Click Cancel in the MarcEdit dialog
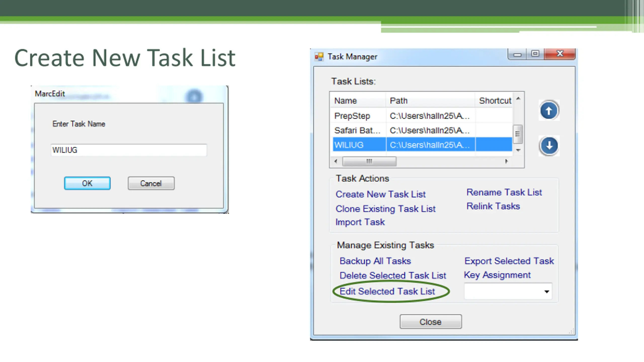This screenshot has width=644, height=362. [x=151, y=183]
